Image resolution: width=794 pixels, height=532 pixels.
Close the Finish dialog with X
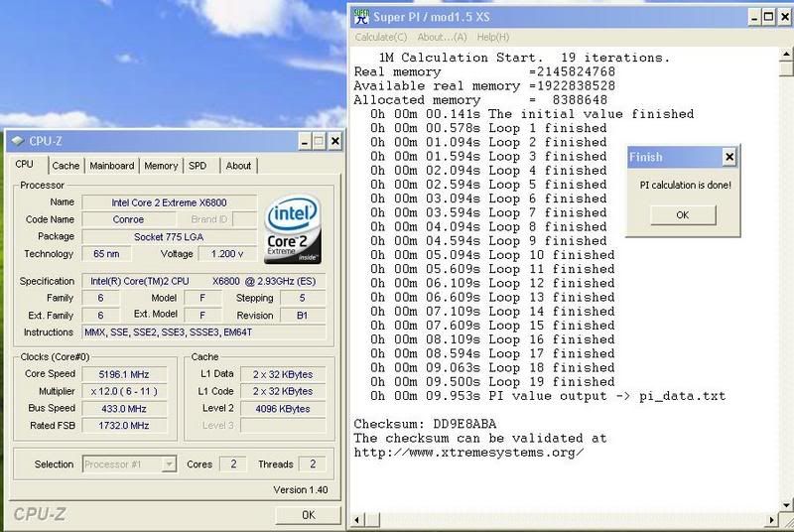coord(728,157)
